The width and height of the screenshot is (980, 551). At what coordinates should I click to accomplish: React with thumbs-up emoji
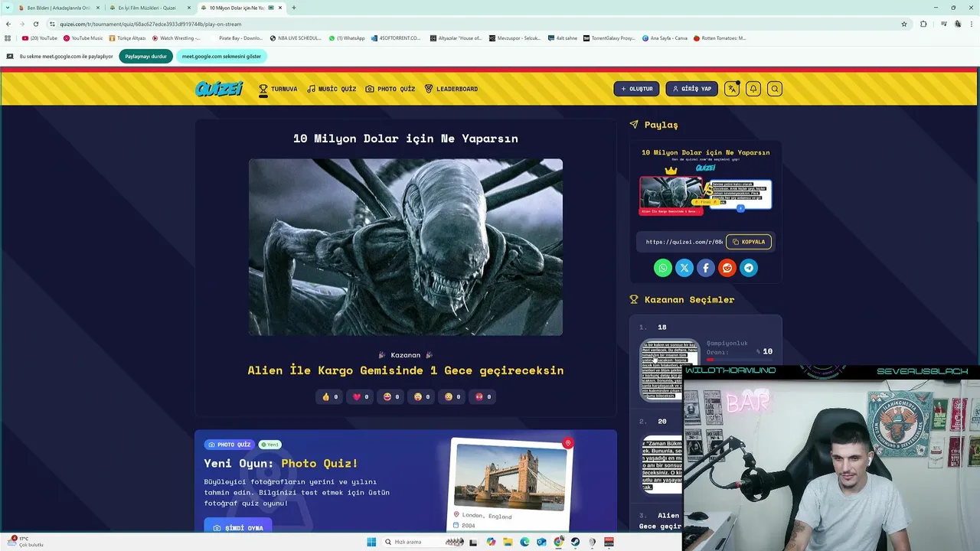point(329,396)
